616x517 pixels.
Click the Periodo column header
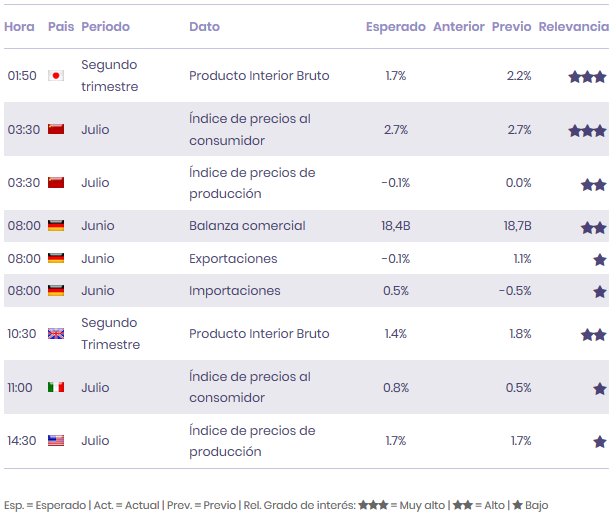[105, 27]
